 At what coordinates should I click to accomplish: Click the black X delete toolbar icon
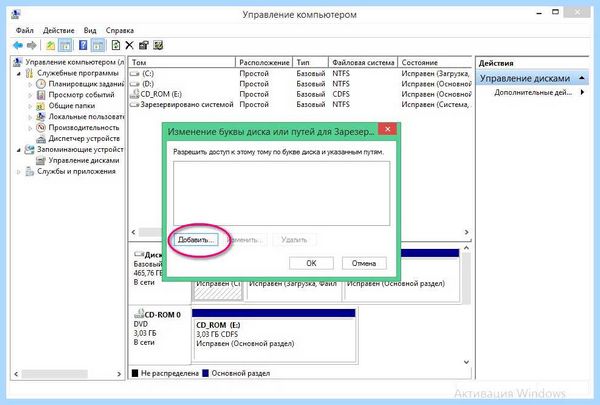coord(129,46)
